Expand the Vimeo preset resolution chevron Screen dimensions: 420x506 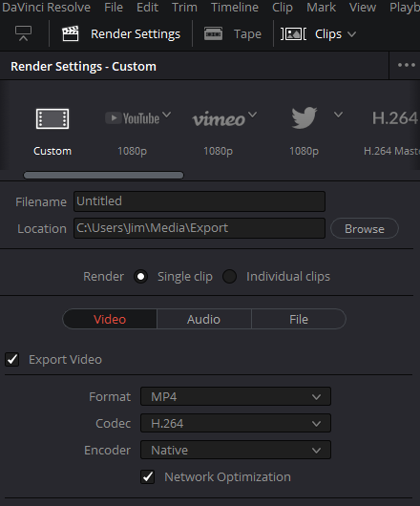(x=253, y=115)
